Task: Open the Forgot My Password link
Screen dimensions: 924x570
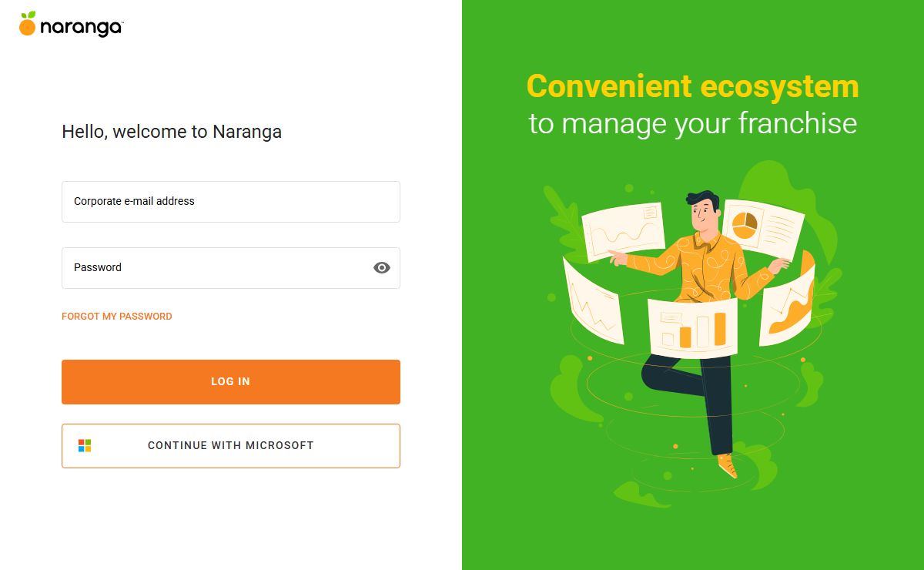Action: pyautogui.click(x=117, y=317)
